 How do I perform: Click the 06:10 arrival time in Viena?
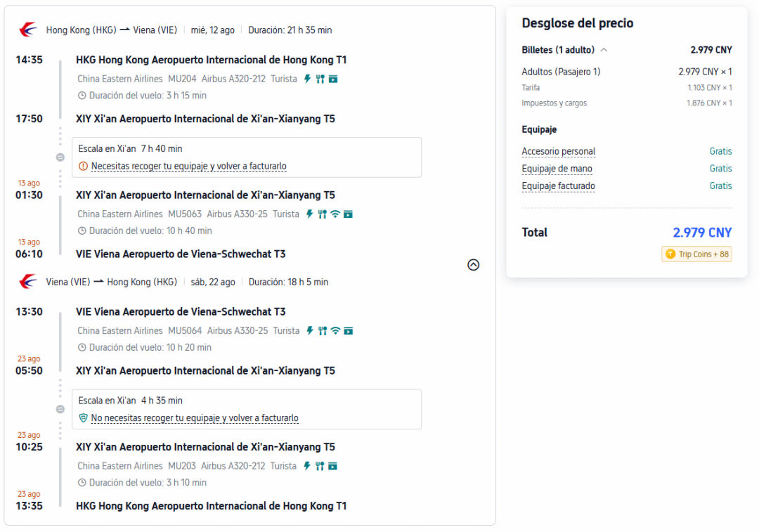pyautogui.click(x=29, y=254)
